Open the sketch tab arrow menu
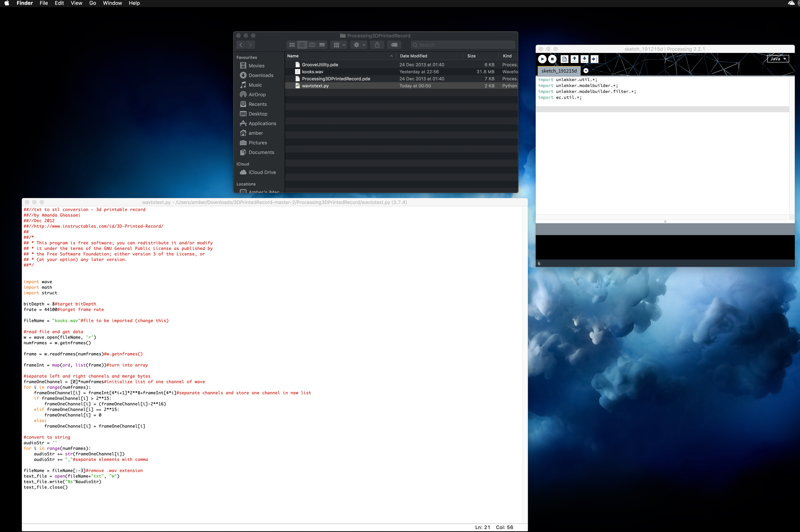Image resolution: width=800 pixels, height=532 pixels. (586, 71)
